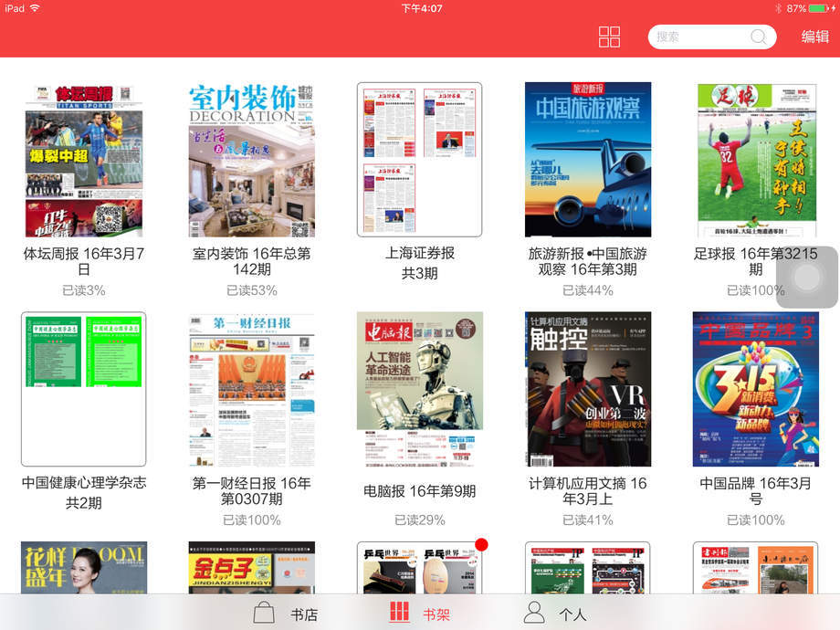Open 足球报 newspaper cover

click(x=756, y=160)
